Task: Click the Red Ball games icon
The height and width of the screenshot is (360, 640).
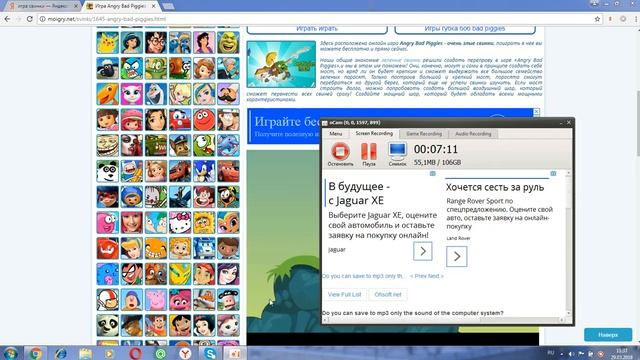Action: pyautogui.click(x=204, y=120)
